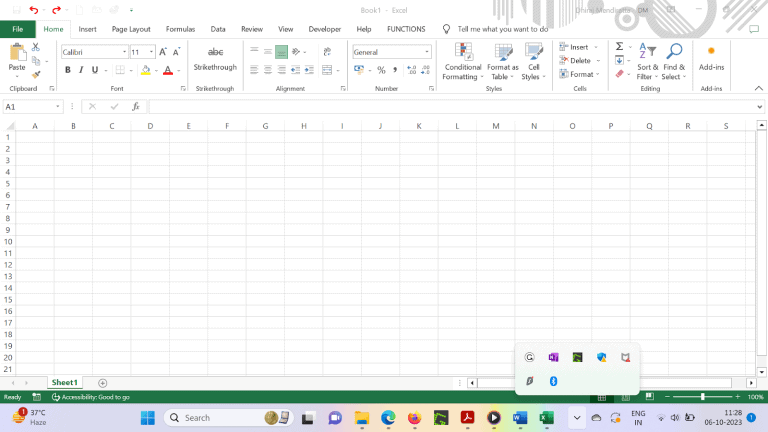The image size is (768, 432).
Task: Open the Sort & Filter menu
Action: (x=648, y=62)
